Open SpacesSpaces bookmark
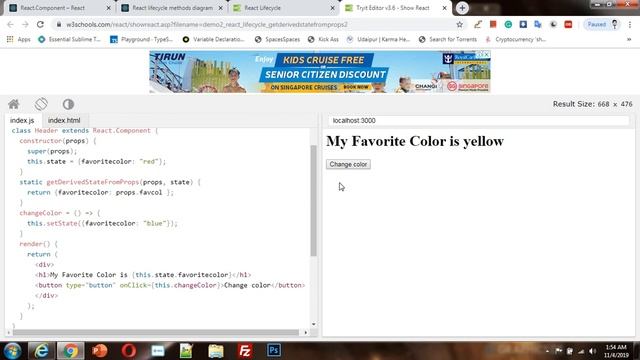 pyautogui.click(x=277, y=39)
